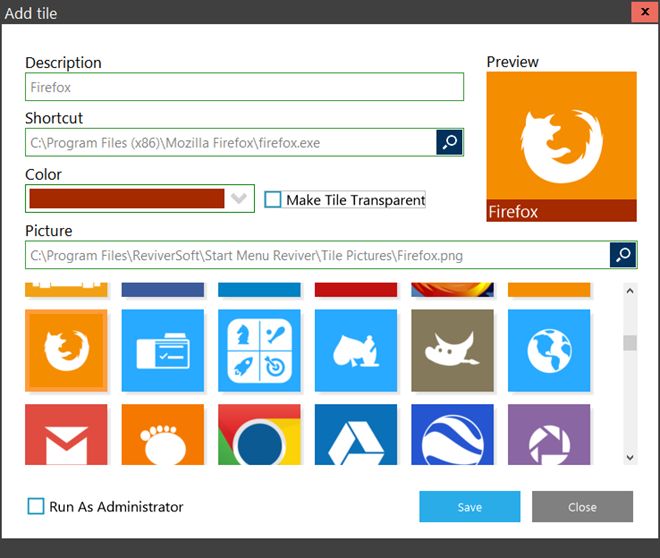Select the globe Earth tile icon
The width and height of the screenshot is (660, 558).
(549, 351)
